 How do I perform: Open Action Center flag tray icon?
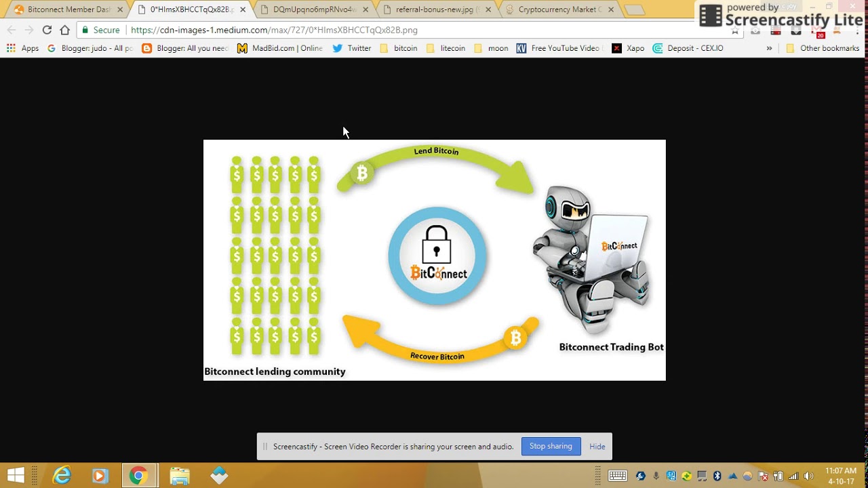(763, 476)
